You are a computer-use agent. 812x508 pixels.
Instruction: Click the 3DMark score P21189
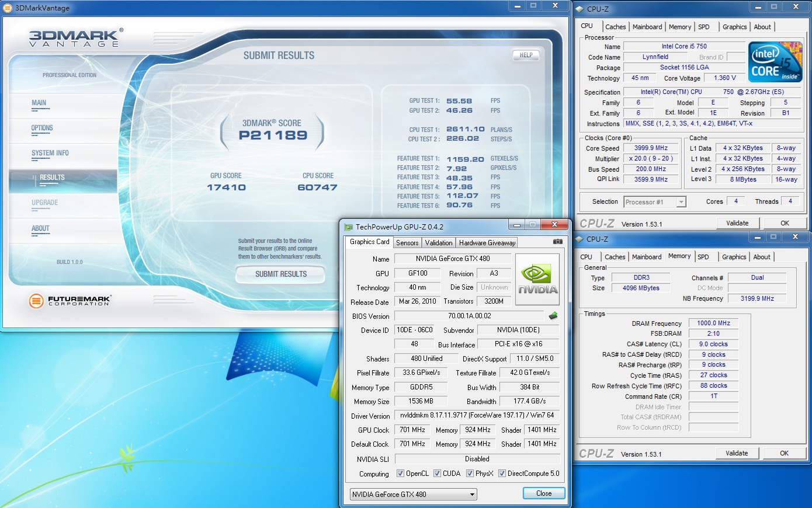(273, 135)
